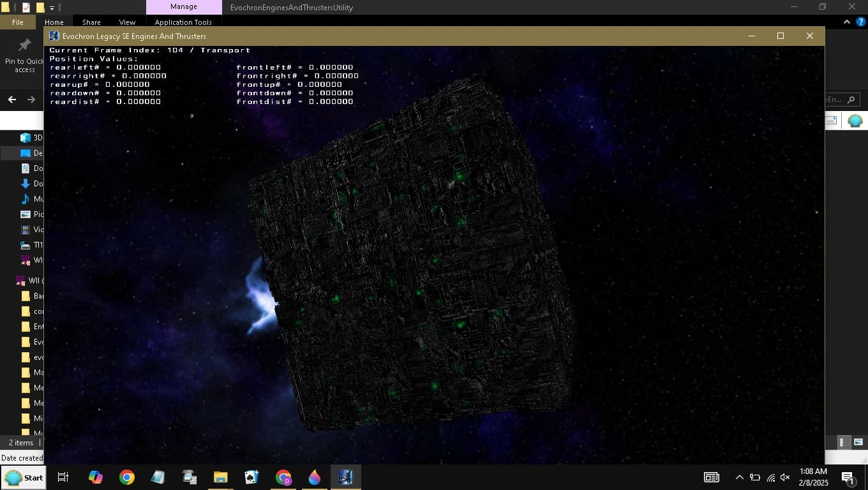868x490 pixels.
Task: Open the Wi-Fi network tray icon
Action: point(770,477)
